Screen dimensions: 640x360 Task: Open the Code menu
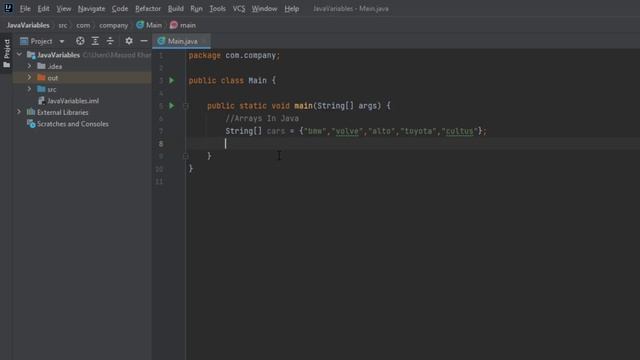point(120,9)
